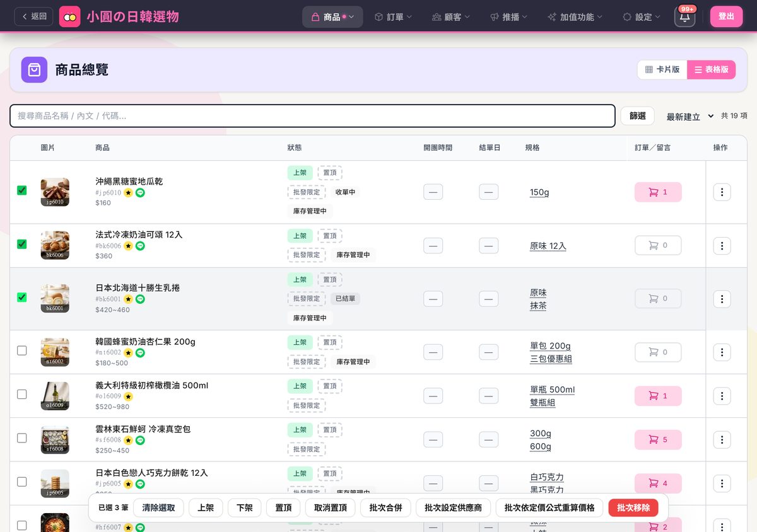Click the star icon under 法式冷凍奶油可頌
757x532 pixels.
(x=128, y=246)
